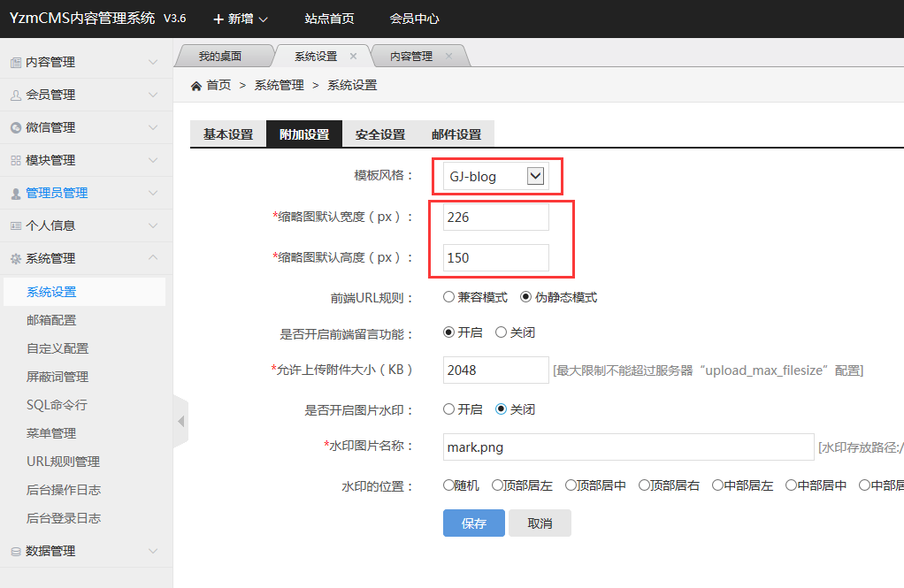This screenshot has height=588, width=904.
Task: Open 站点首页 from the top bar
Action: pos(328,18)
